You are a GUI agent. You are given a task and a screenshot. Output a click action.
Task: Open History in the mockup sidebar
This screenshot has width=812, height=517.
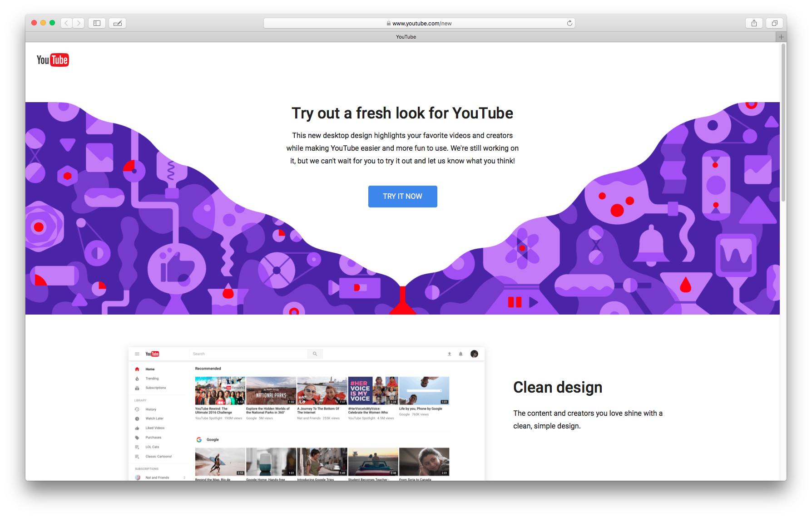[150, 409]
